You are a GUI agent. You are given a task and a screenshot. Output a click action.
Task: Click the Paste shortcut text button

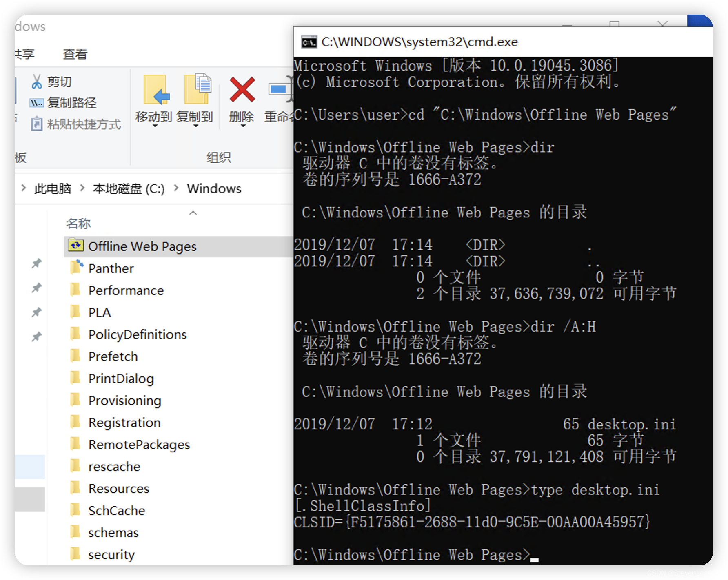coord(84,124)
